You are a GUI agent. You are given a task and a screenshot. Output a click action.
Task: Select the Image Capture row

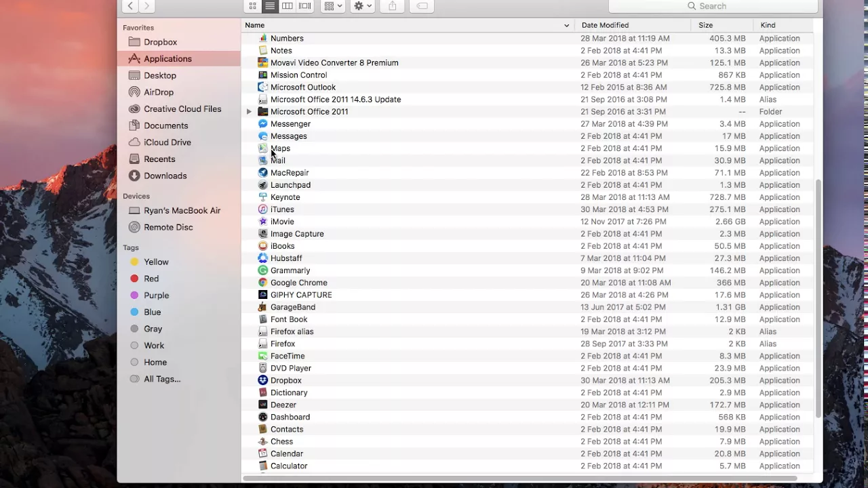[x=528, y=234]
